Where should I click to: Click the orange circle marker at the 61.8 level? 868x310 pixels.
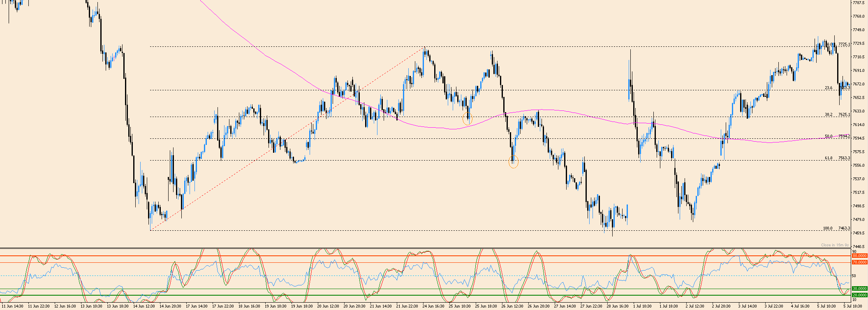(x=514, y=162)
